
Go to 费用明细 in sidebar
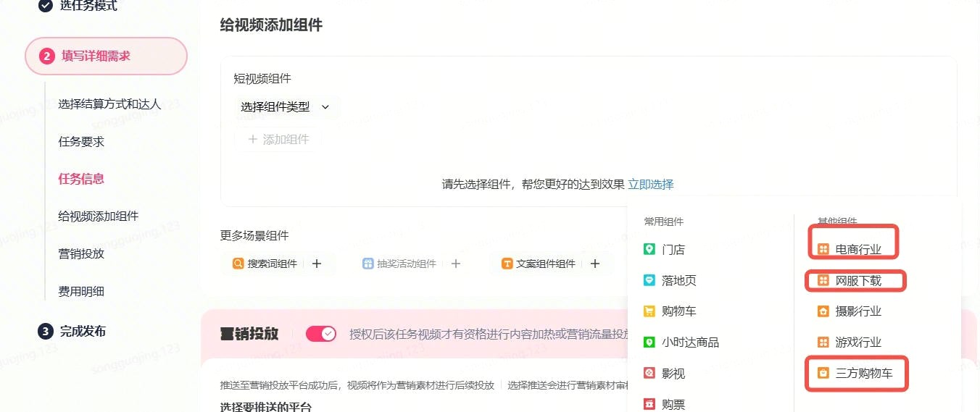pos(81,292)
